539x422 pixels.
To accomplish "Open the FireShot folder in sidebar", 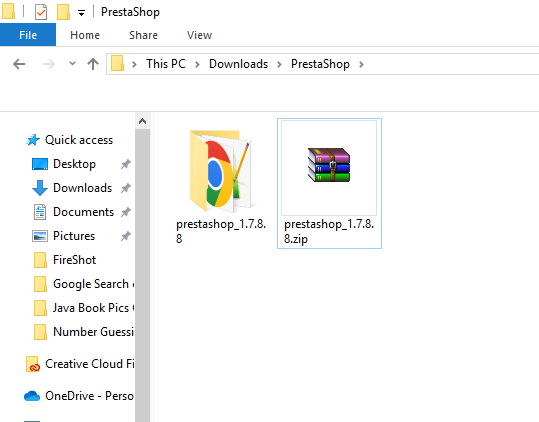I will pos(74,260).
